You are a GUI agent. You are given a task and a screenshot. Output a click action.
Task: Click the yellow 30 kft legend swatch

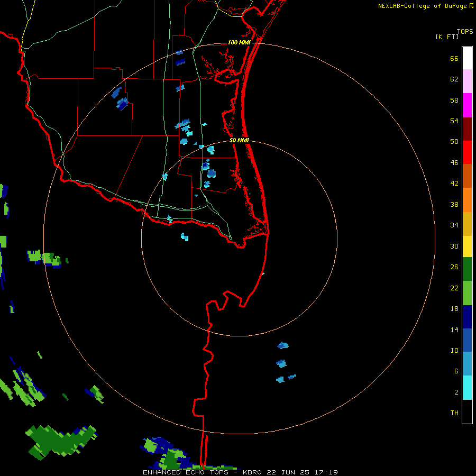[467, 246]
